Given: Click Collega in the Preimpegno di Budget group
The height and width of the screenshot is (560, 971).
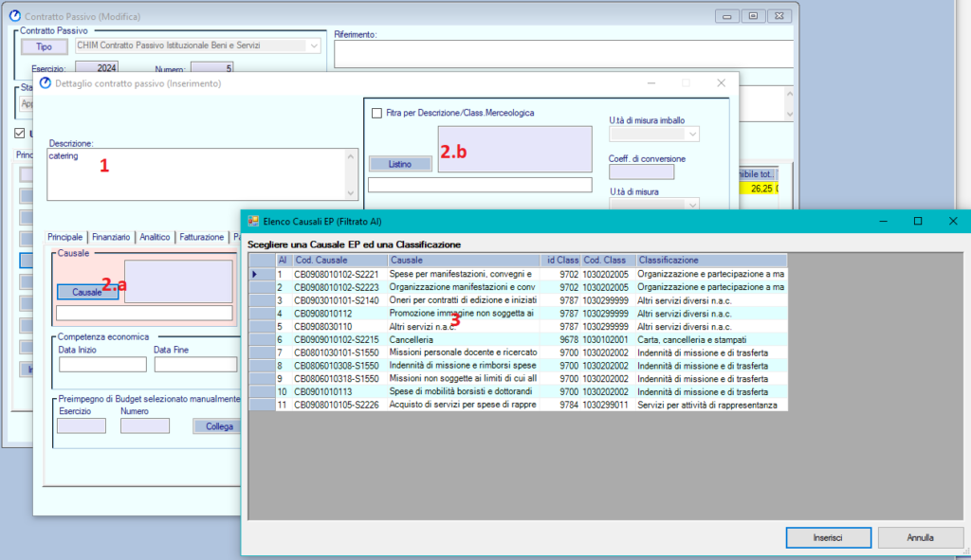Looking at the screenshot, I should click(x=217, y=426).
